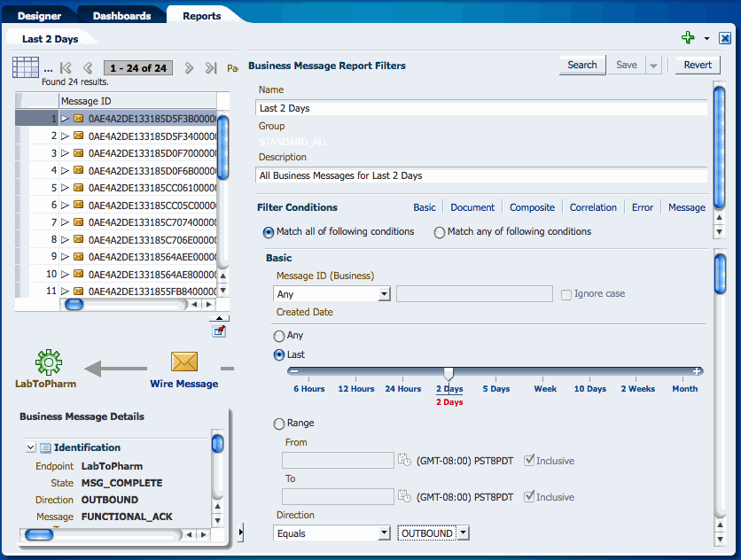The width and height of the screenshot is (741, 560).
Task: Toggle the Ignore case checkbox
Action: point(566,295)
